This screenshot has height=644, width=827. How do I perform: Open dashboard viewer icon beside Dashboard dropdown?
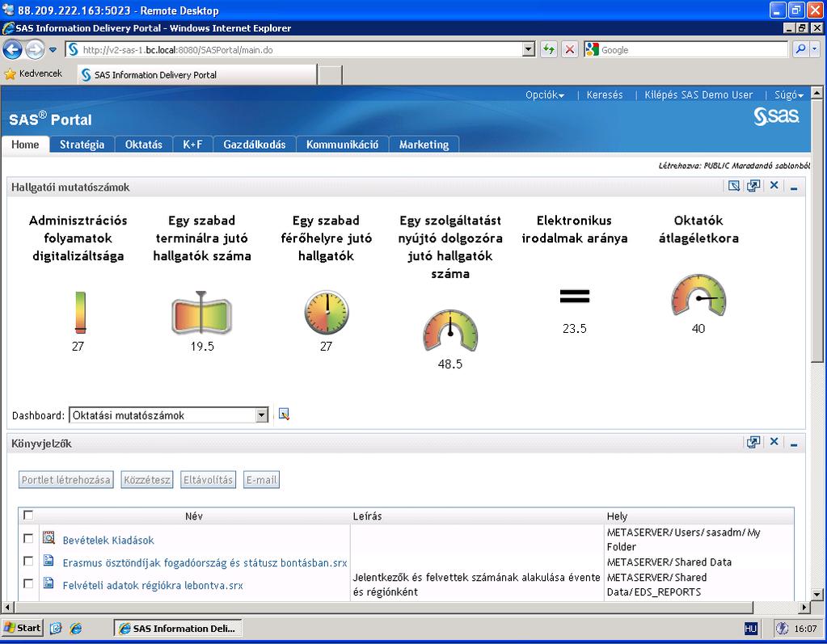coord(284,415)
